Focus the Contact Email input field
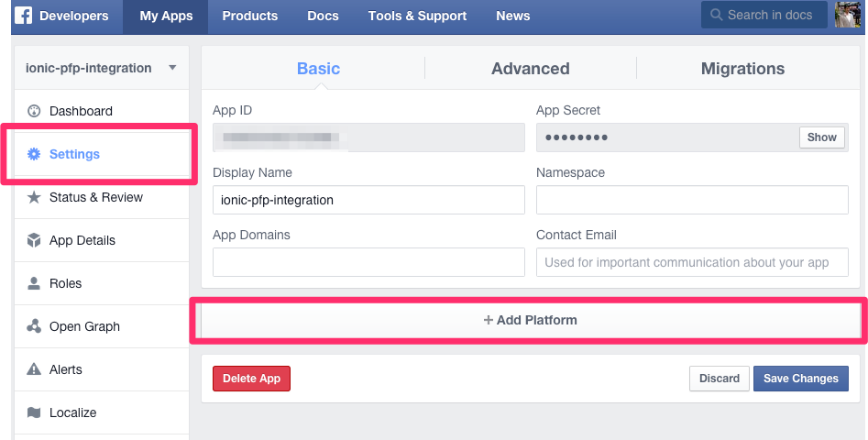 [692, 262]
